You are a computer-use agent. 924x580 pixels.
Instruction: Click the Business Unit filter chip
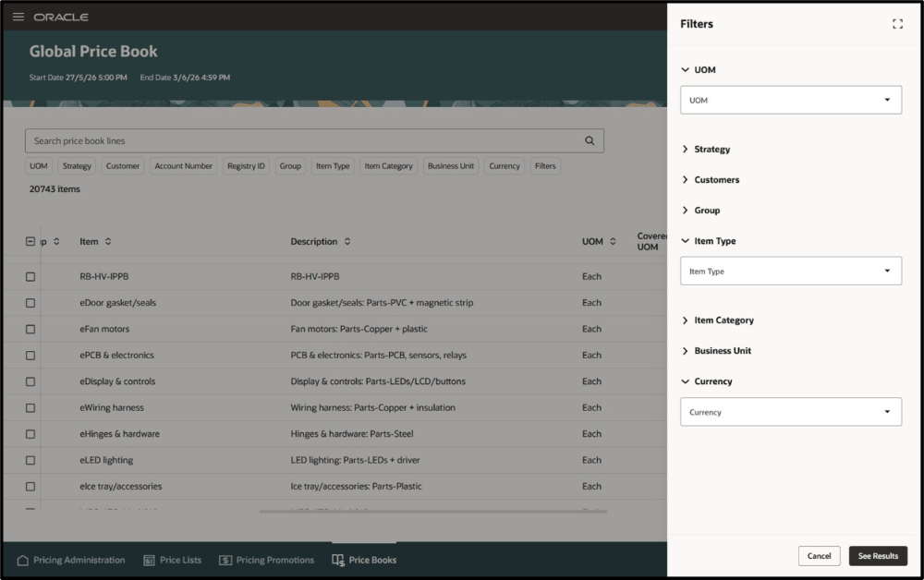(x=451, y=166)
